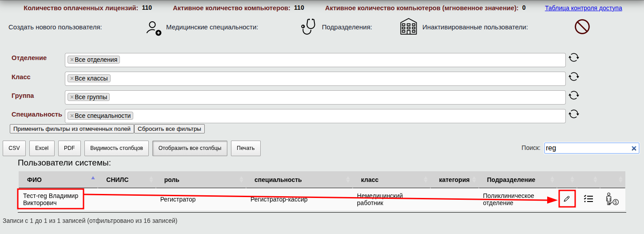Open checklist icon in user row
Screen dimensions: 644x234
pyautogui.click(x=588, y=199)
